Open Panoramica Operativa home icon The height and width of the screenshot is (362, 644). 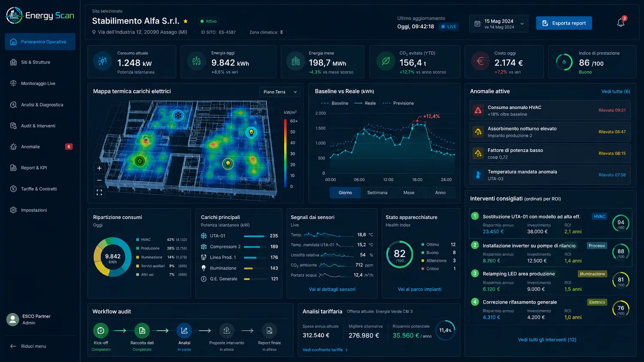click(13, 42)
